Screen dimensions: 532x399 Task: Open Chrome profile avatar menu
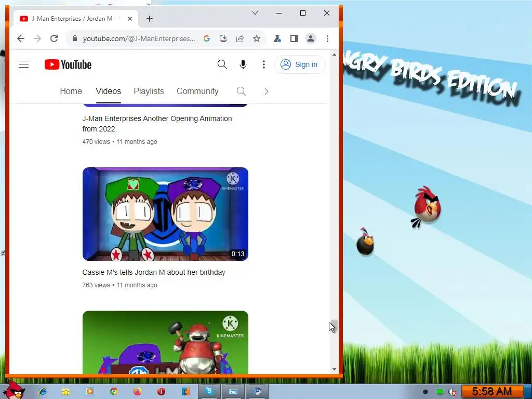311,38
